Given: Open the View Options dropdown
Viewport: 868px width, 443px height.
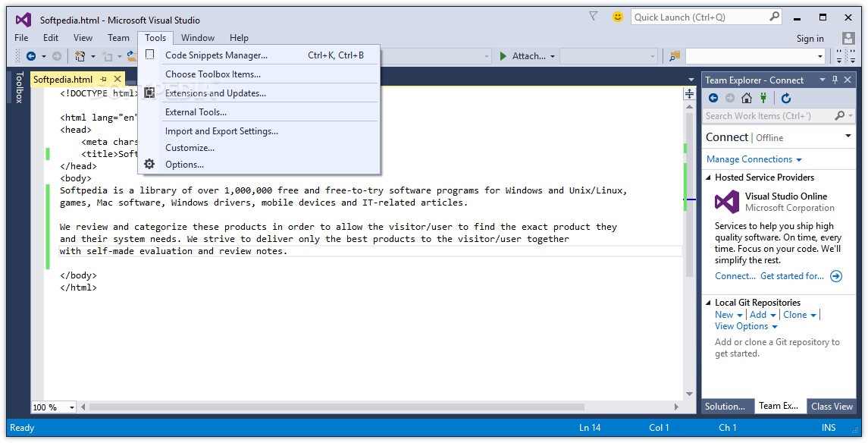Looking at the screenshot, I should point(775,327).
